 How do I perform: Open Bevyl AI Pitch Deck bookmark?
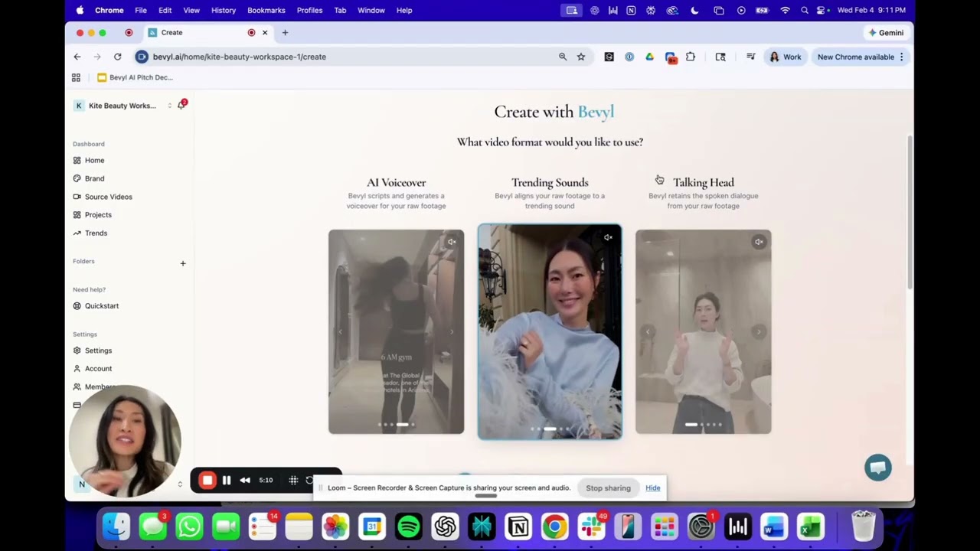point(136,77)
